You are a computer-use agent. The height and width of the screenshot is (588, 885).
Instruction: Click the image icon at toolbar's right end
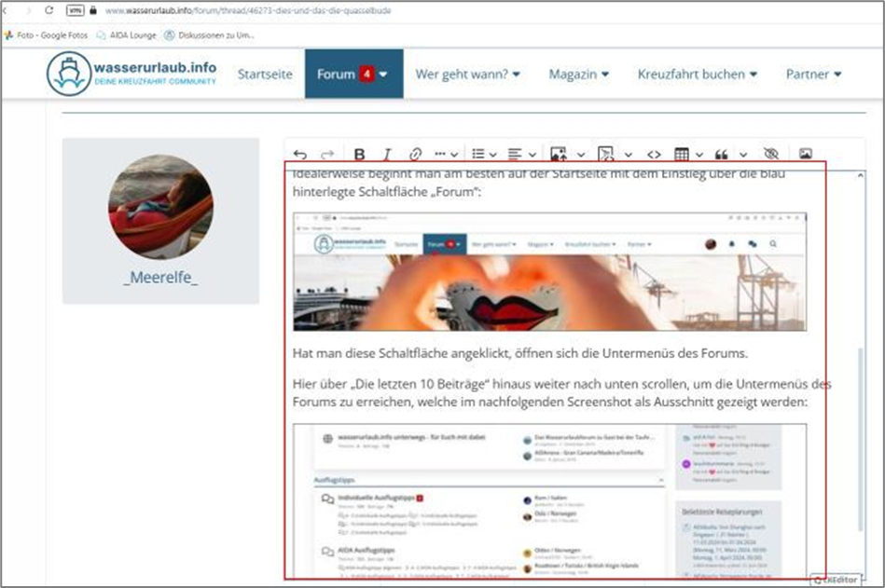click(806, 154)
